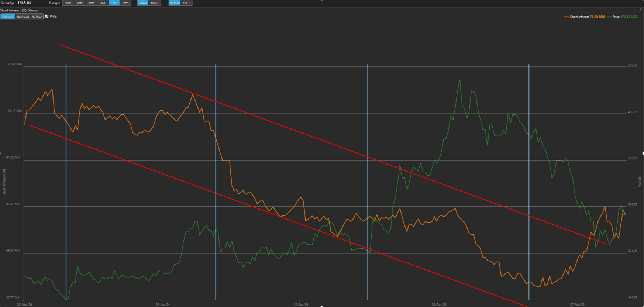Click the Short Interest (SI): Shares title

pos(19,10)
